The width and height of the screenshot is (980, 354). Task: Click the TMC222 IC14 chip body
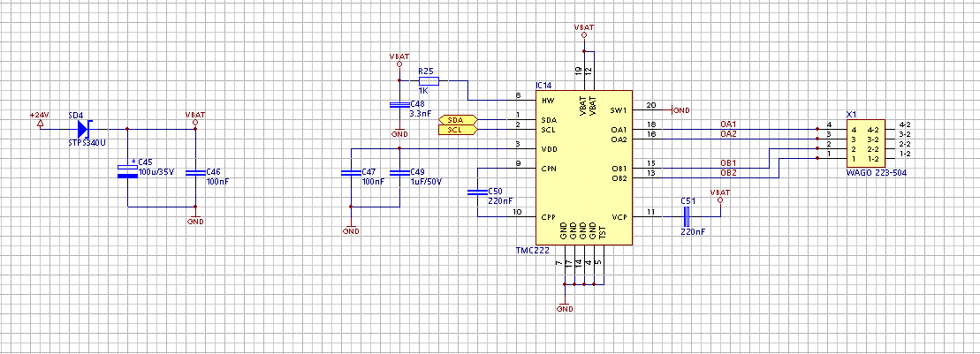(584, 168)
